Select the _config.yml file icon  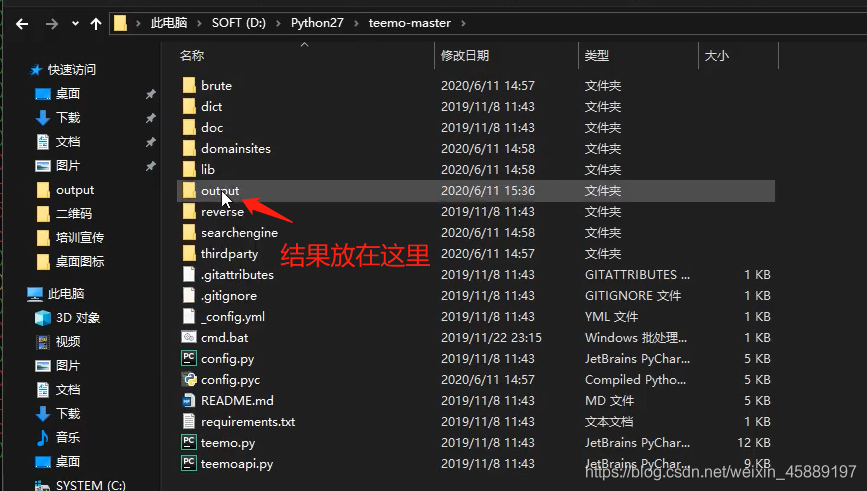(x=189, y=316)
